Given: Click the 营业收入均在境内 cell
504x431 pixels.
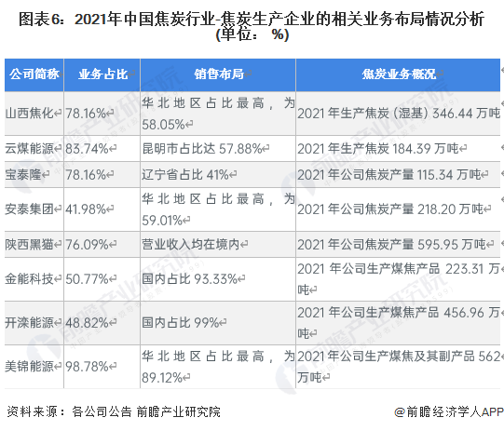Looking at the screenshot, I should (x=218, y=245).
